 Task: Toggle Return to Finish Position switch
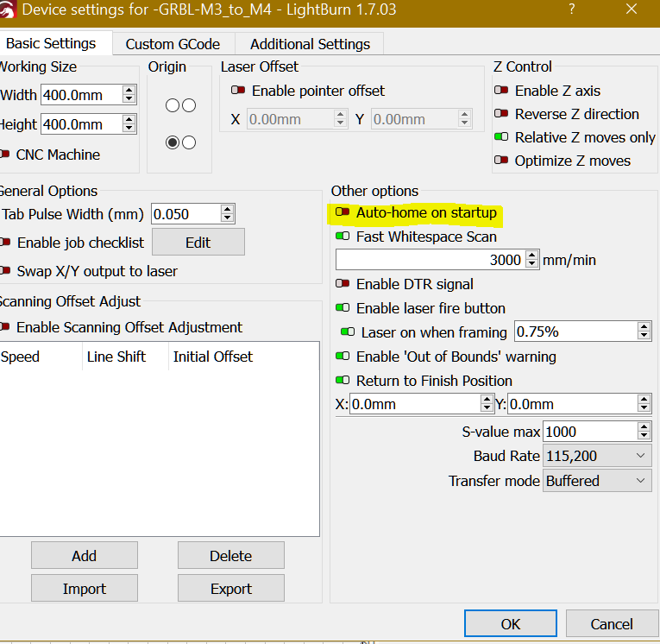click(343, 381)
